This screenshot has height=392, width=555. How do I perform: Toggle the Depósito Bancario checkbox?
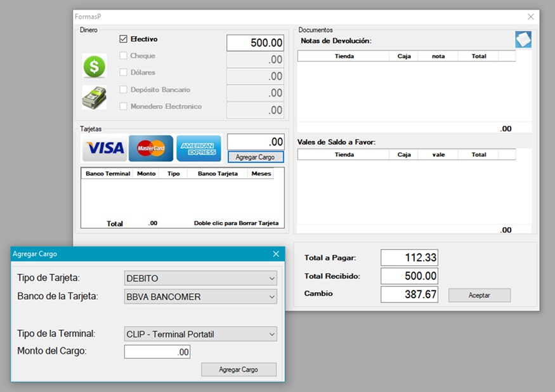point(124,90)
